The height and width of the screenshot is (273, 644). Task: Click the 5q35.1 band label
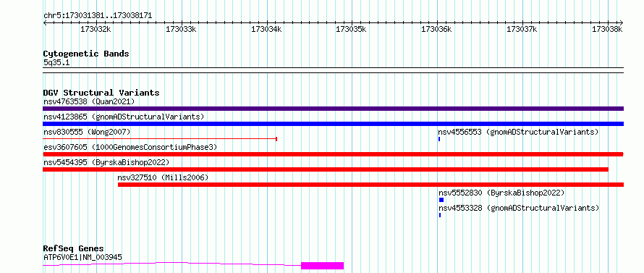click(x=56, y=63)
